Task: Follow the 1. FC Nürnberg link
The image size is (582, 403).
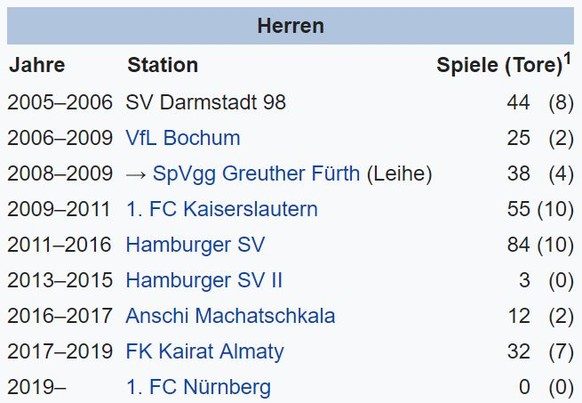Action: [x=199, y=387]
